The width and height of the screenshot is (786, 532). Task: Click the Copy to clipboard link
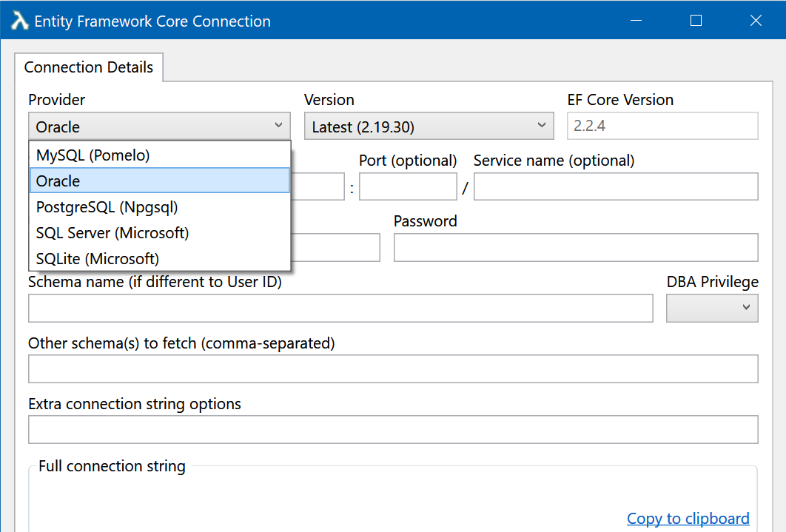pyautogui.click(x=688, y=519)
